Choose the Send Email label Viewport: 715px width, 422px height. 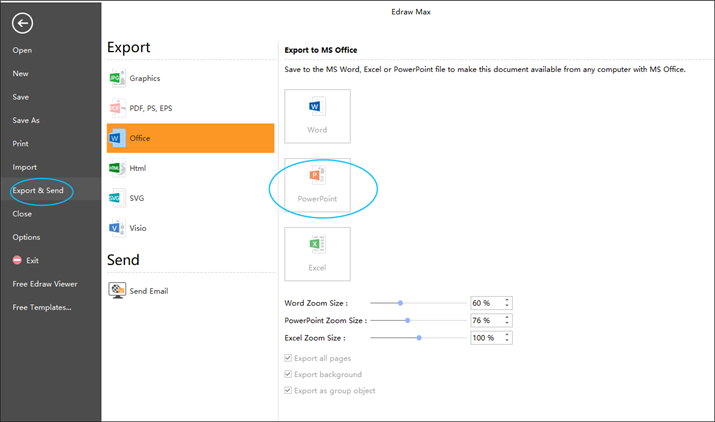[149, 291]
